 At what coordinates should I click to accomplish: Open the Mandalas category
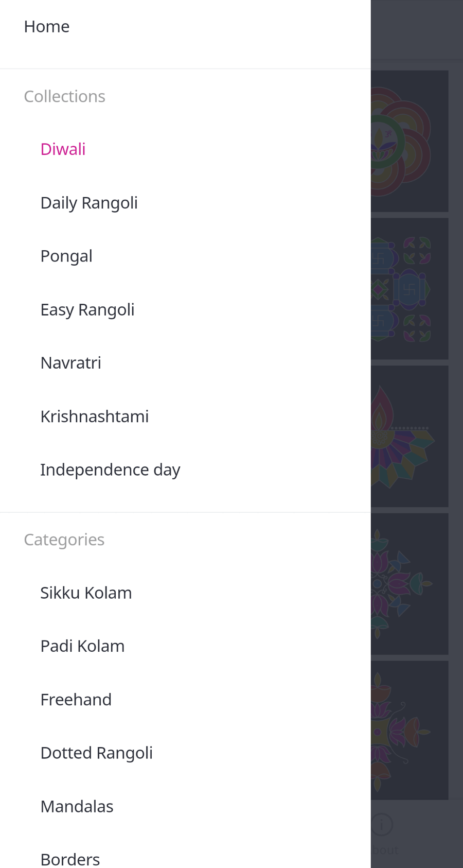point(77,806)
